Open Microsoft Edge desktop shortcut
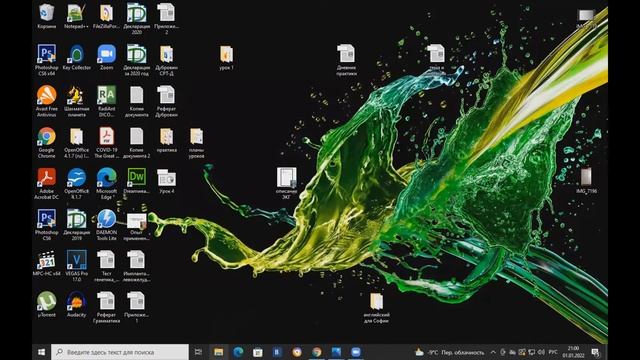The height and width of the screenshot is (360, 640). (107, 184)
